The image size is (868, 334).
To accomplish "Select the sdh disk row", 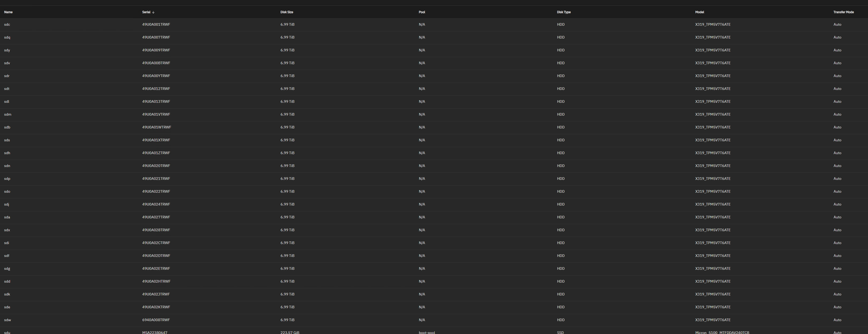I will click(x=7, y=153).
